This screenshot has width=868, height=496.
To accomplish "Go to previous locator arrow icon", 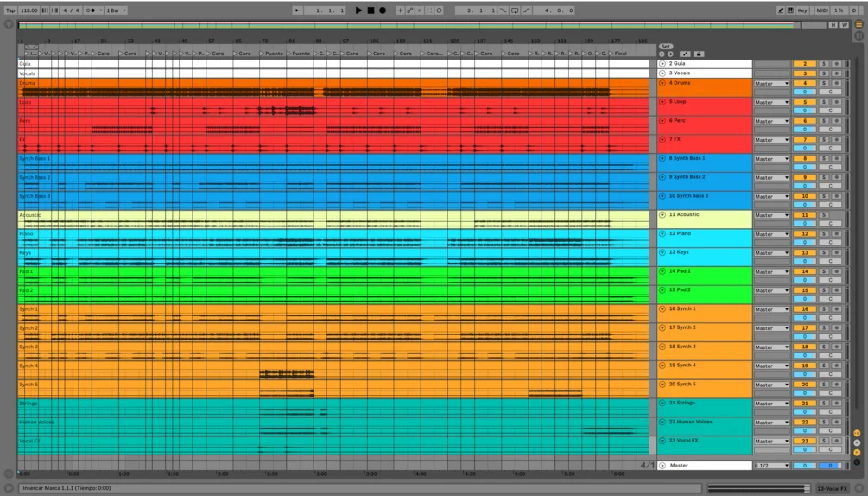I will (662, 54).
